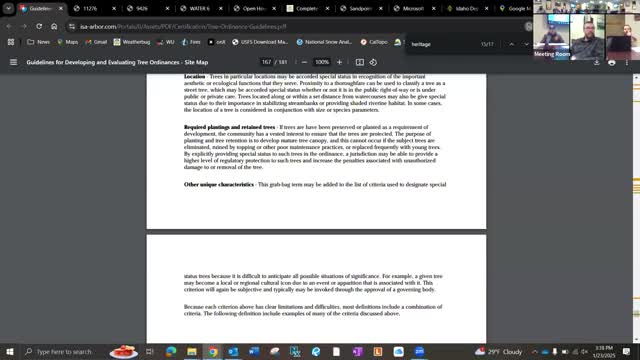
Task: Switch to the Sandpoint tab
Action: click(x=359, y=8)
